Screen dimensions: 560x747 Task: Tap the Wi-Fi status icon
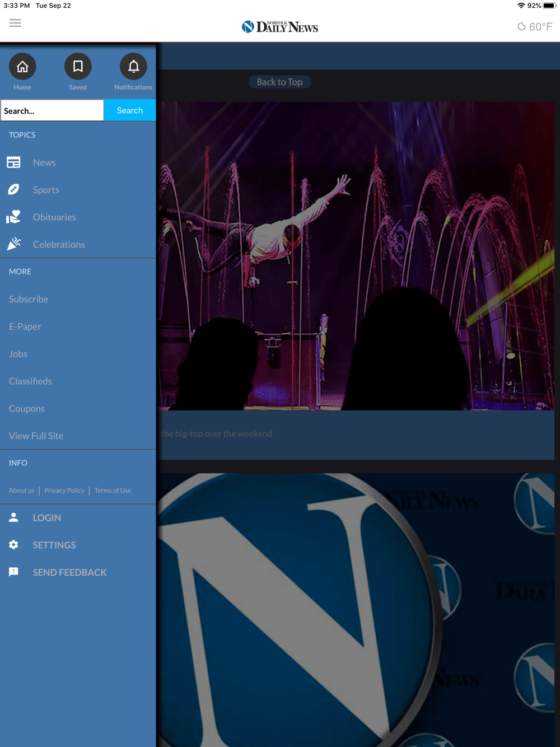521,6
